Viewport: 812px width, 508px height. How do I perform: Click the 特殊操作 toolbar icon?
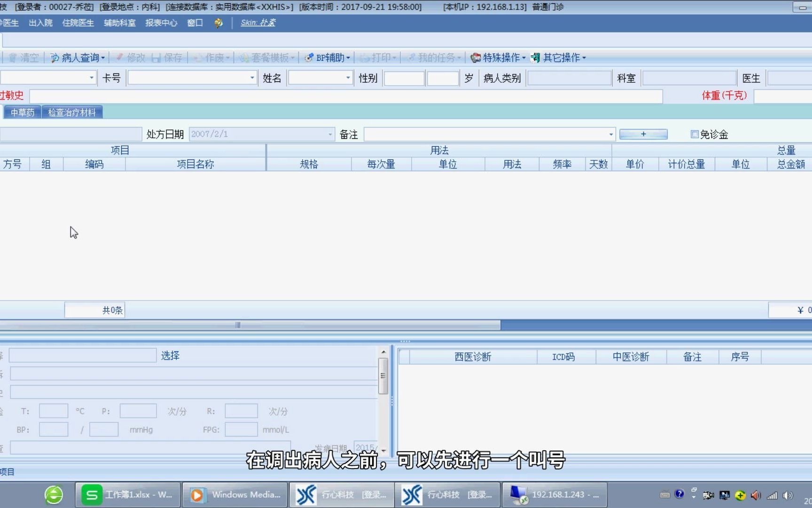[476, 58]
